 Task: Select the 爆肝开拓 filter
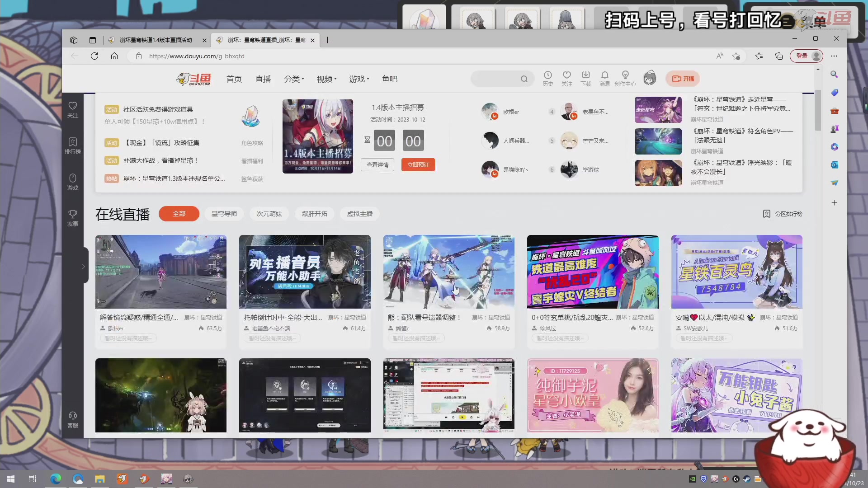(315, 214)
